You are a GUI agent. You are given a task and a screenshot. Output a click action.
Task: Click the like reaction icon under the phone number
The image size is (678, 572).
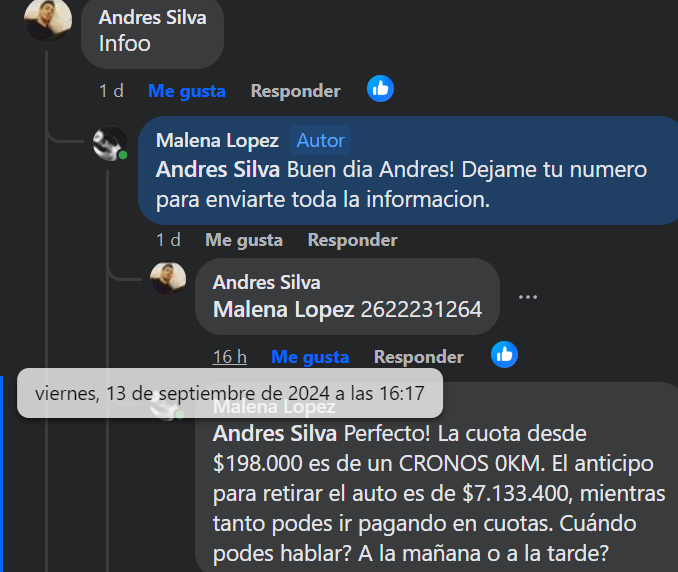(x=504, y=355)
